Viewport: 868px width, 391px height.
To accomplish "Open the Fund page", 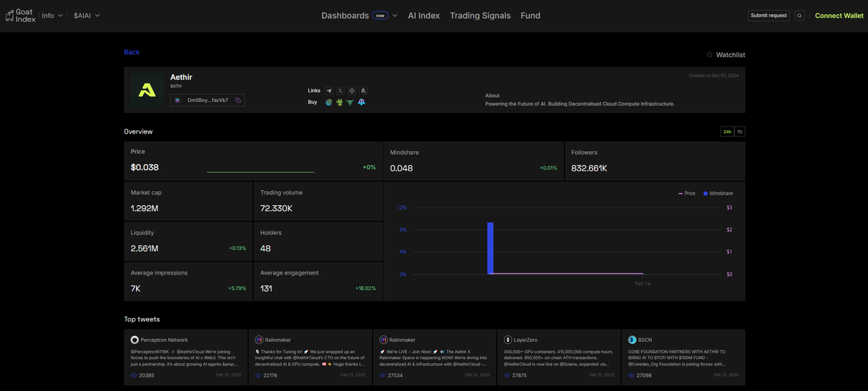I will [x=530, y=15].
